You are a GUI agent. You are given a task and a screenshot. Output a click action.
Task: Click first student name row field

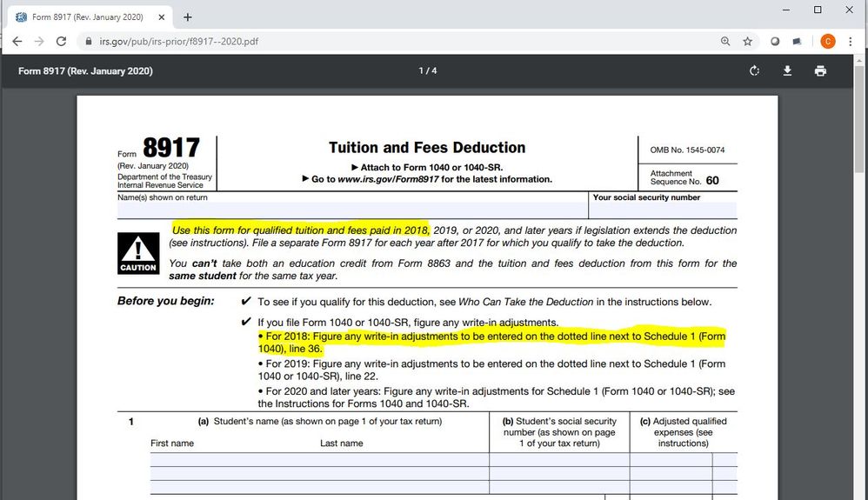tap(319, 460)
